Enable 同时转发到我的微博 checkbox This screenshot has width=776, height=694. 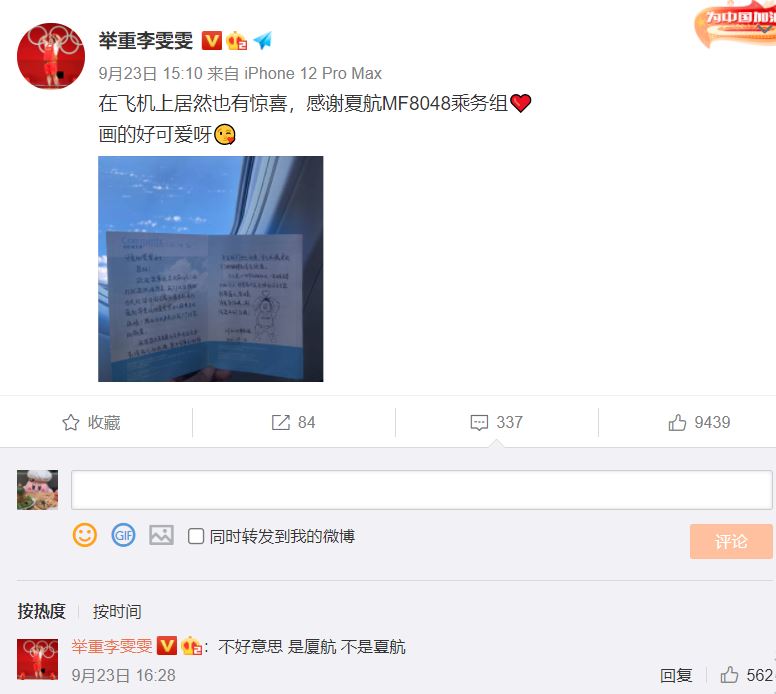(196, 536)
